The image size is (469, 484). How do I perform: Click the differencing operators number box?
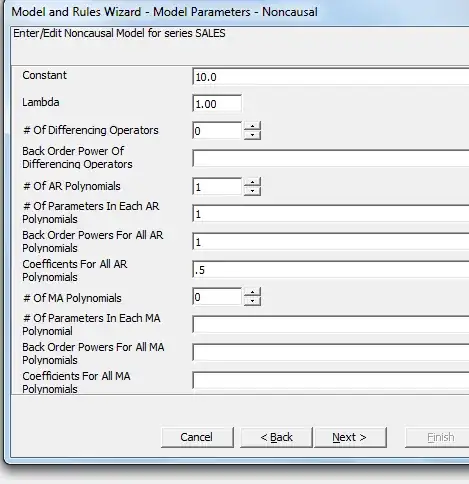[x=217, y=131]
